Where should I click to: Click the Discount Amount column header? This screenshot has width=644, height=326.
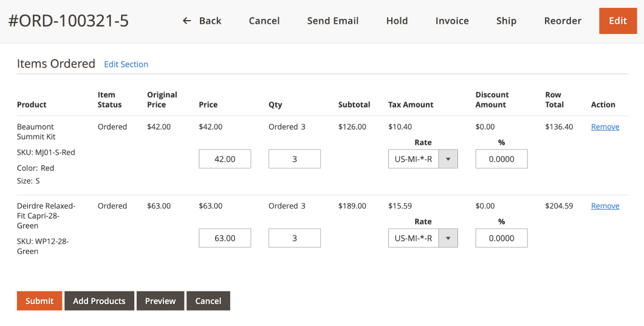(492, 100)
